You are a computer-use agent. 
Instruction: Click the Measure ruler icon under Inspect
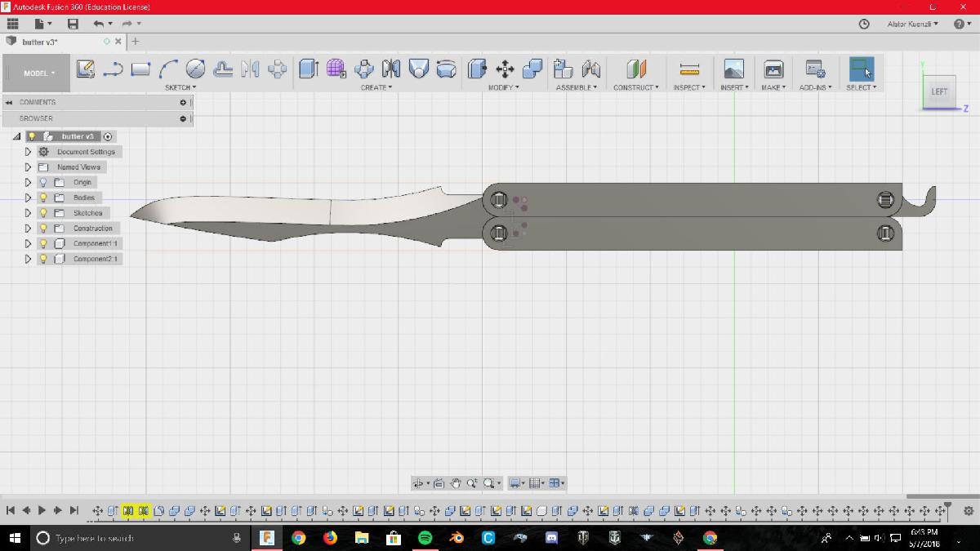689,69
